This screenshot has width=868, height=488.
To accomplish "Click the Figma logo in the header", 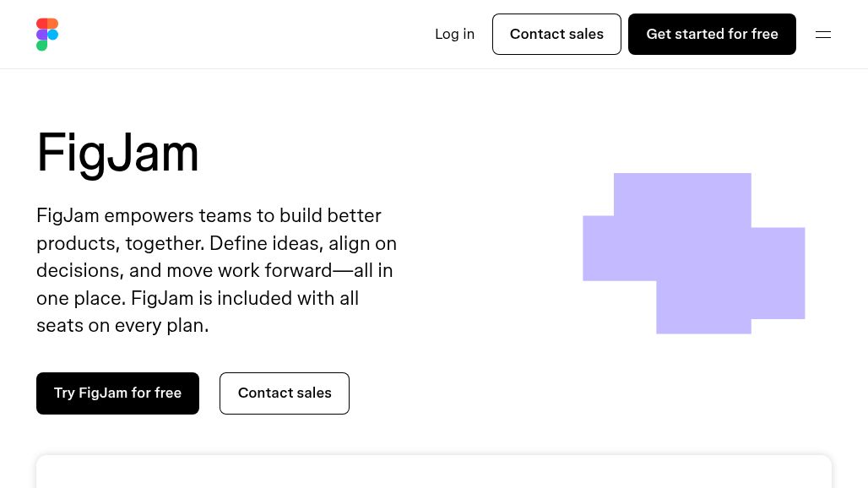I will coord(47,35).
